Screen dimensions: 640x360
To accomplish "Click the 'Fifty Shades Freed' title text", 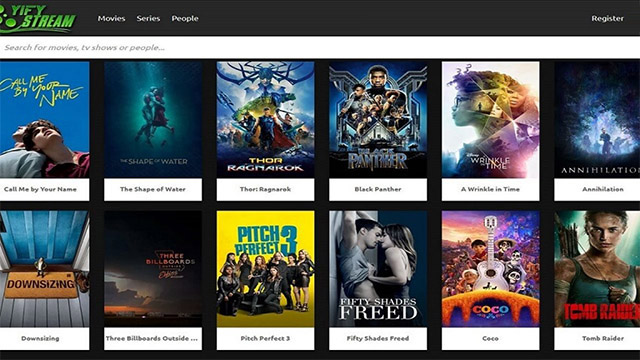I will click(x=378, y=338).
